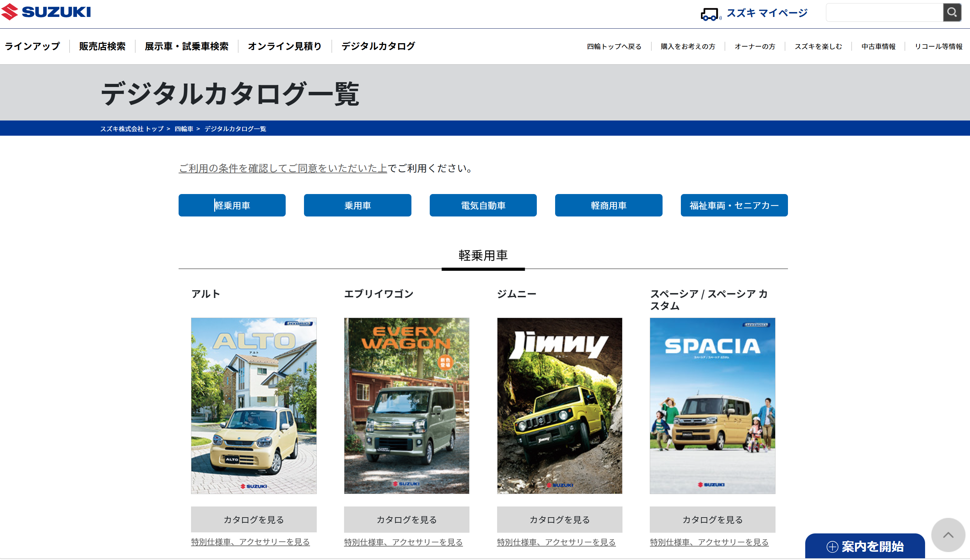Open ジムニー special models and accessories link
Image resolution: width=970 pixels, height=560 pixels.
coord(556,542)
